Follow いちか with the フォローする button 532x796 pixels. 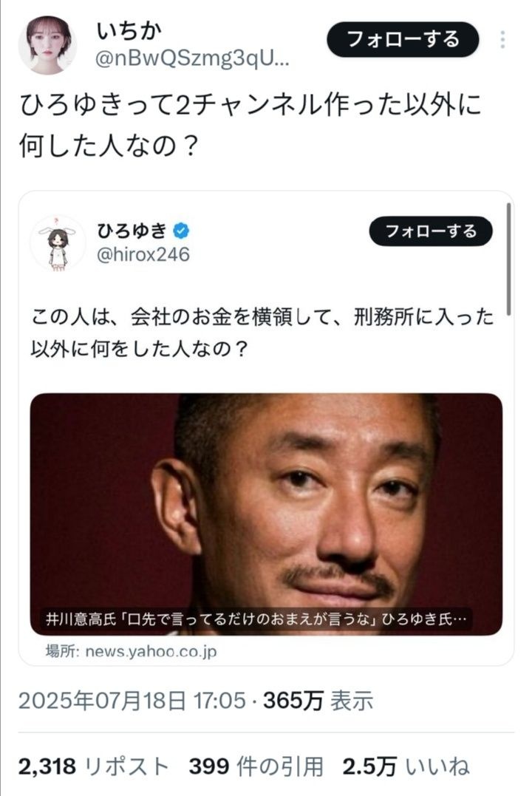tap(403, 40)
